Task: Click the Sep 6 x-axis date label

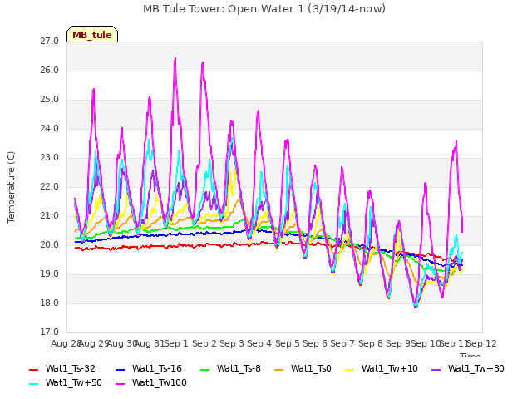Action: [315, 344]
